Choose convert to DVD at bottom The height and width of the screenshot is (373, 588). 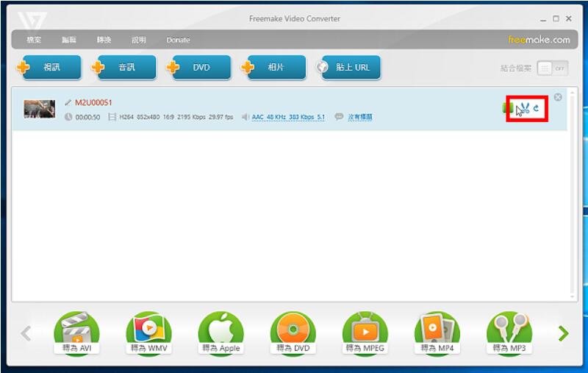tap(293, 333)
